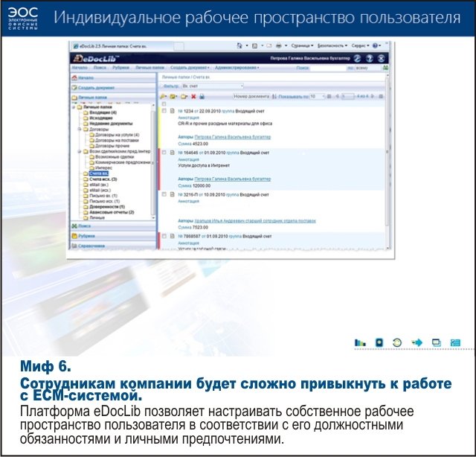
Task: Open the browser 'Сервис' menu
Action: [360, 45]
